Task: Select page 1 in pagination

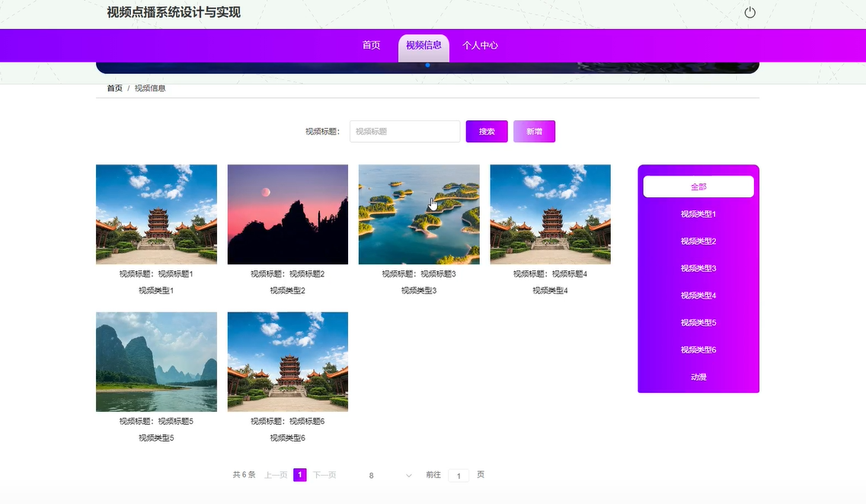Action: [300, 475]
